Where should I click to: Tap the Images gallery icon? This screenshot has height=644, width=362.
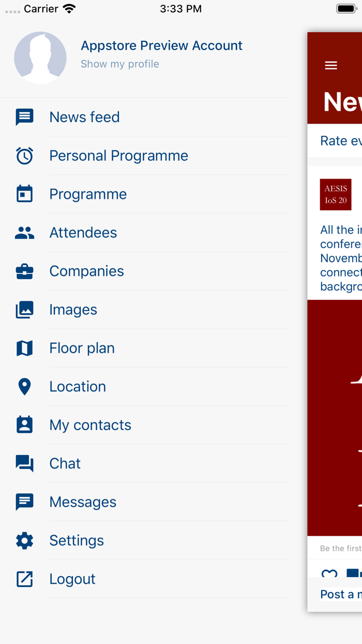[x=24, y=310]
